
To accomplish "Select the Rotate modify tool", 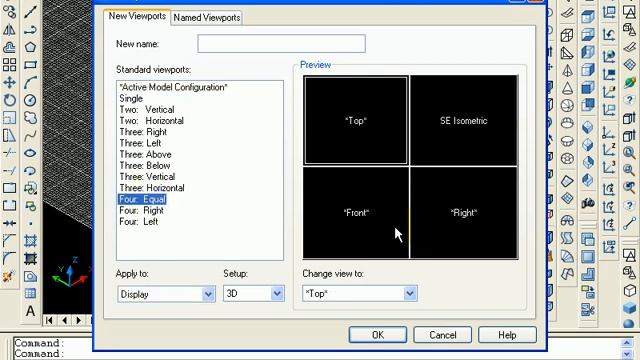I will pyautogui.click(x=9, y=100).
